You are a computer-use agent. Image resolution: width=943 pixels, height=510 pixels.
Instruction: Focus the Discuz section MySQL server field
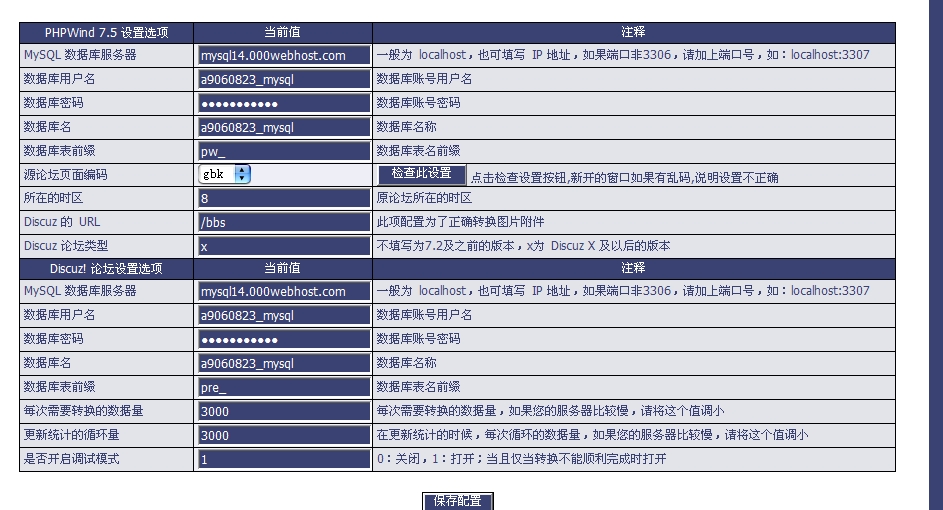coord(283,292)
